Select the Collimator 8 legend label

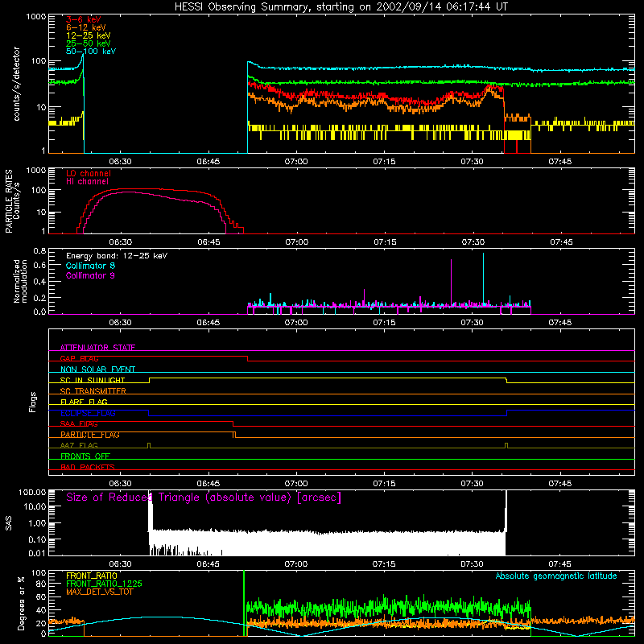click(x=90, y=266)
